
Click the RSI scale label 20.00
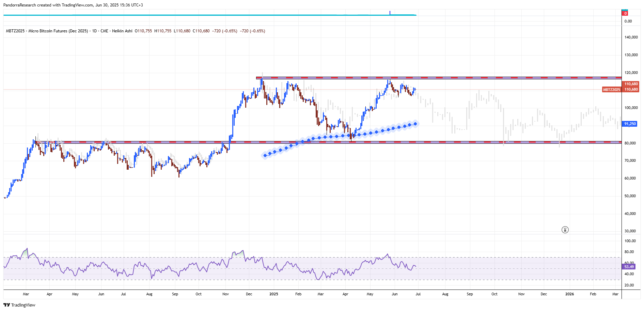click(629, 285)
